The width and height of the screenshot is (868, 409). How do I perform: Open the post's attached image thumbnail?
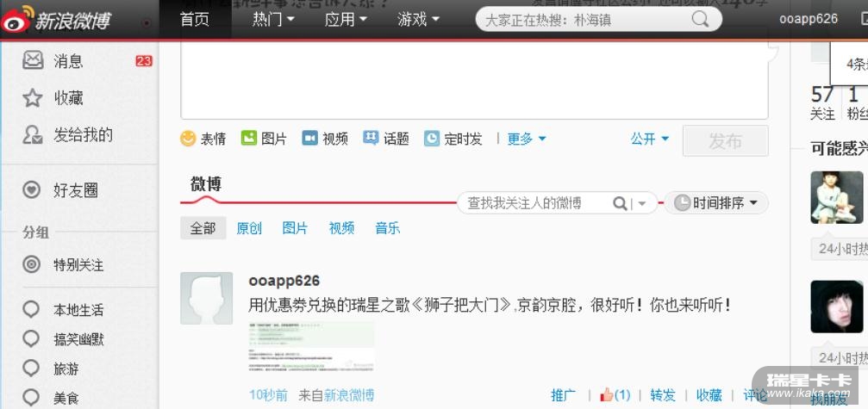311,346
